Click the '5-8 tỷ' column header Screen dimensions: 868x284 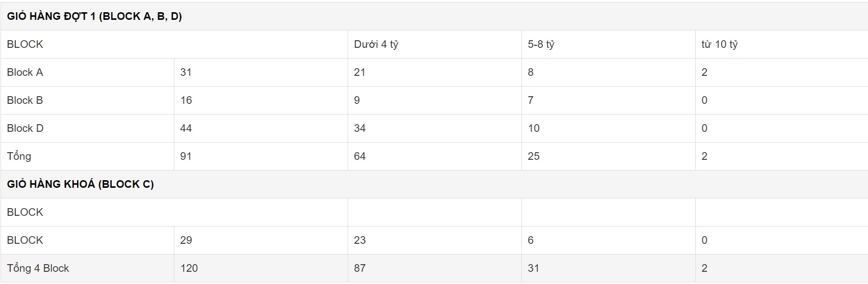pos(541,44)
